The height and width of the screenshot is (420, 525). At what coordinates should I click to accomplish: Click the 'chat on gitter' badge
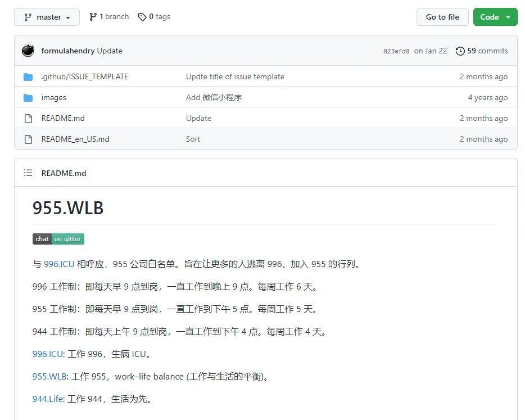click(58, 239)
